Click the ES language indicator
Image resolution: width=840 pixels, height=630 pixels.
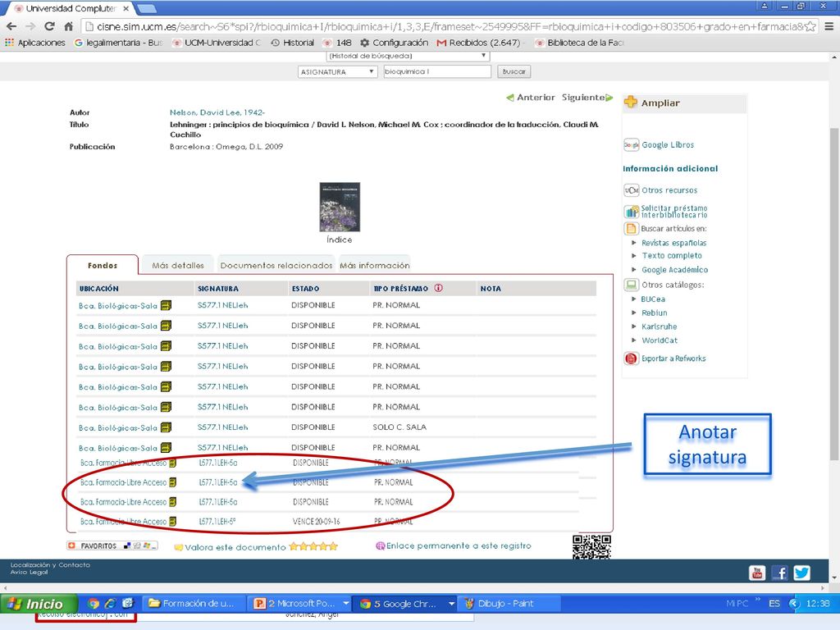pos(774,603)
